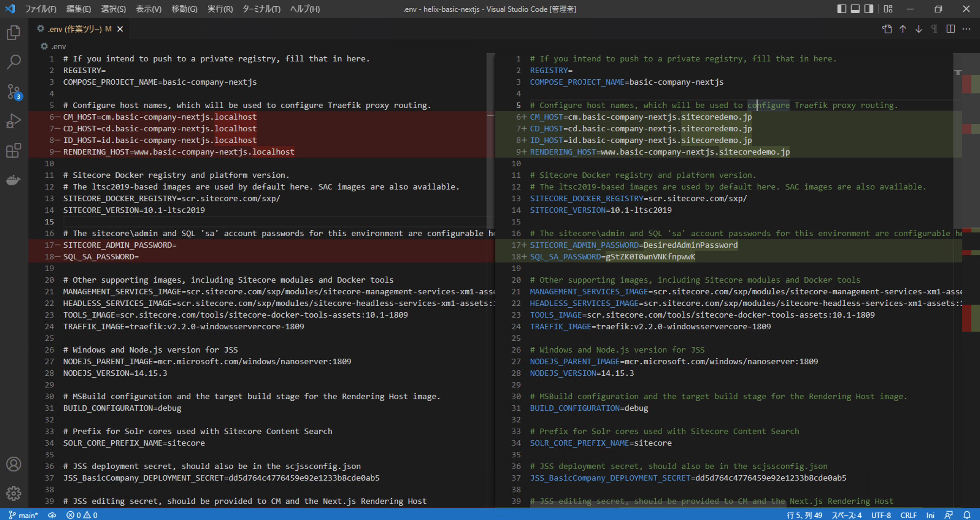Toggle panel layout button in title bar

click(x=855, y=9)
